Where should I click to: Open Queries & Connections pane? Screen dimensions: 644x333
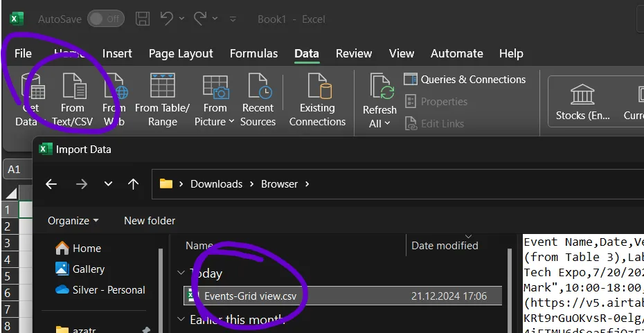coord(465,79)
